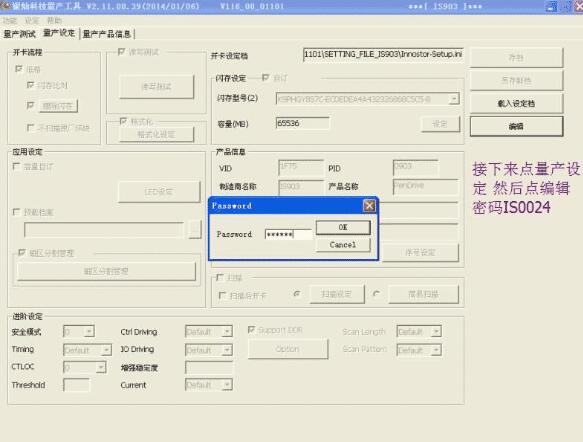The height and width of the screenshot is (442, 583).
Task: Switch to the 量产测试 tab
Action: point(20,34)
